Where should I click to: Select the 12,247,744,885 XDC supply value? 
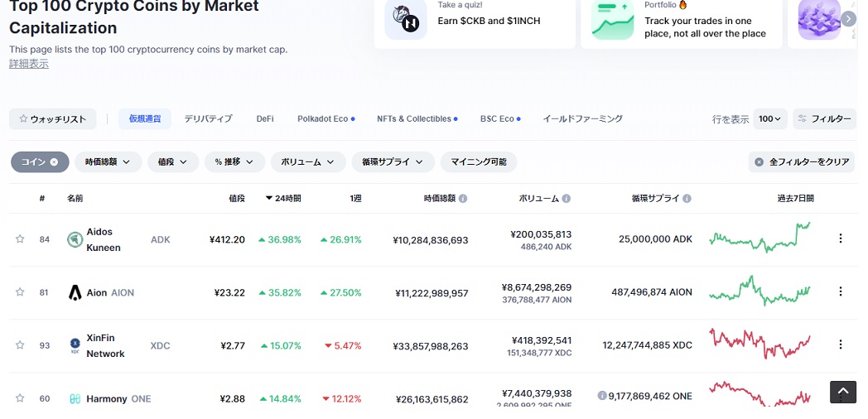coord(647,345)
